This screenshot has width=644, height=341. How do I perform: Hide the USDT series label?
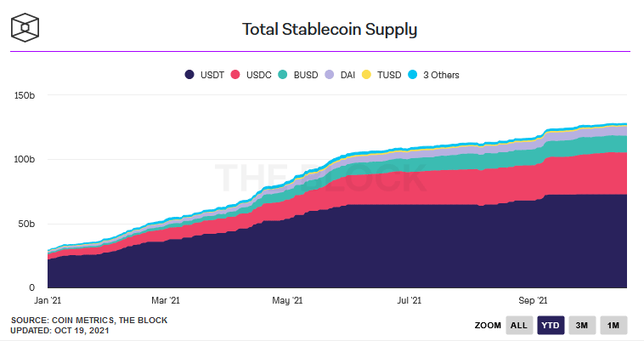point(212,75)
